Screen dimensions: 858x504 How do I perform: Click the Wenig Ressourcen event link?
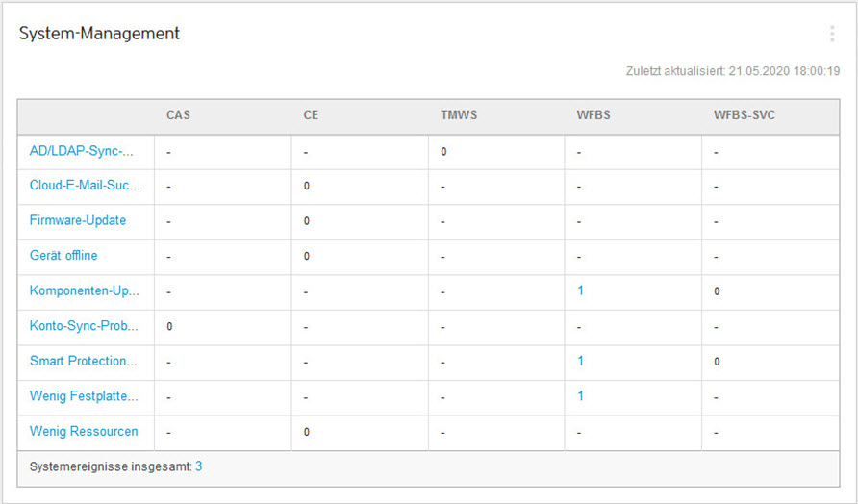[x=84, y=431]
